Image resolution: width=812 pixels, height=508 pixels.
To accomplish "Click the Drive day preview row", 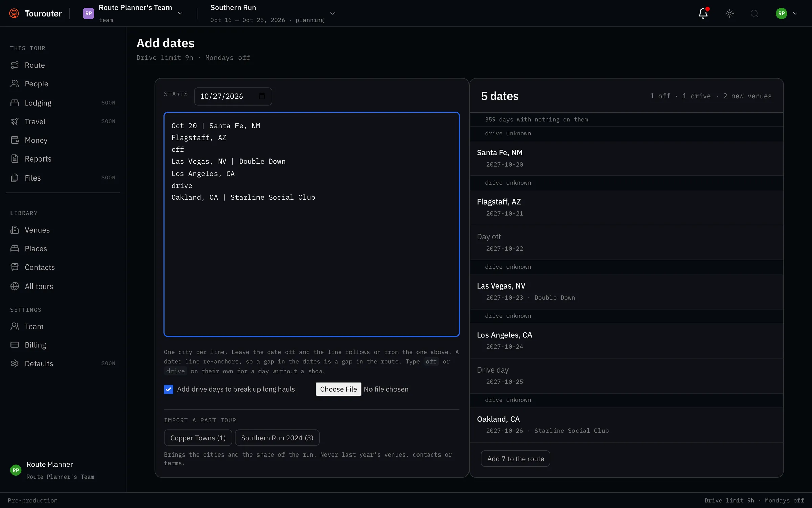I will click(626, 376).
